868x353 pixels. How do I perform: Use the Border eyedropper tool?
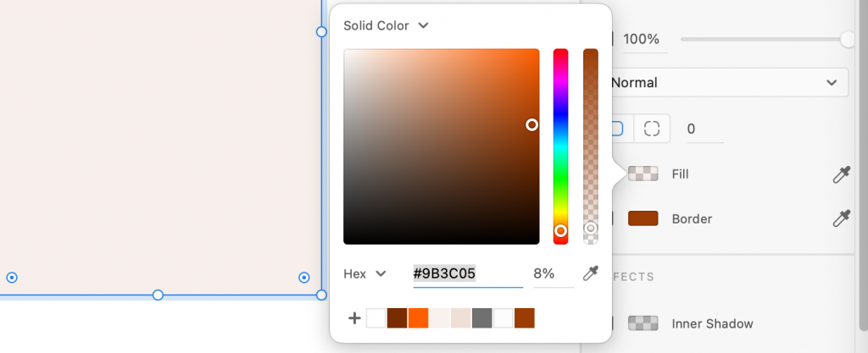coord(841,218)
